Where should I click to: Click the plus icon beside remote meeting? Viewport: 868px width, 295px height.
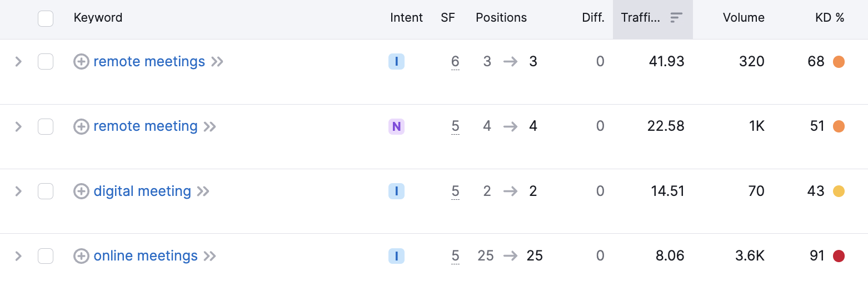[x=81, y=127]
